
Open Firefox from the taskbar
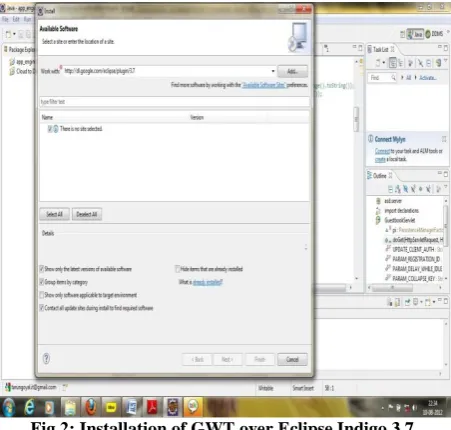90,407
